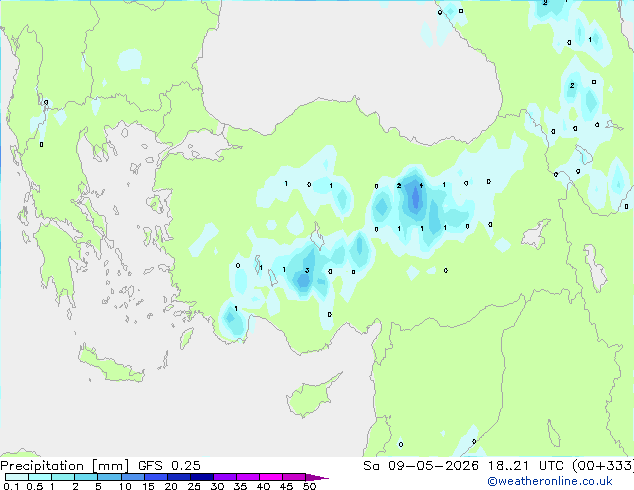Click the legend scale label '20'
634x490 pixels.
(171, 486)
